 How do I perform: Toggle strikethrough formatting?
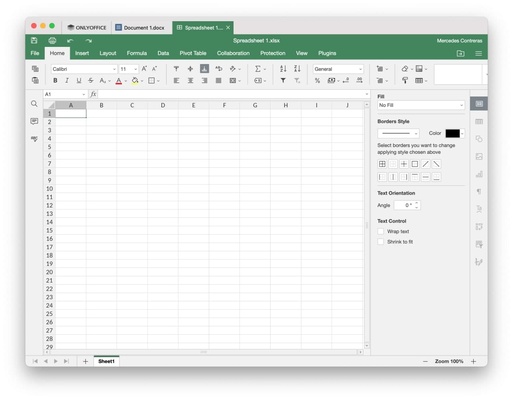click(91, 80)
